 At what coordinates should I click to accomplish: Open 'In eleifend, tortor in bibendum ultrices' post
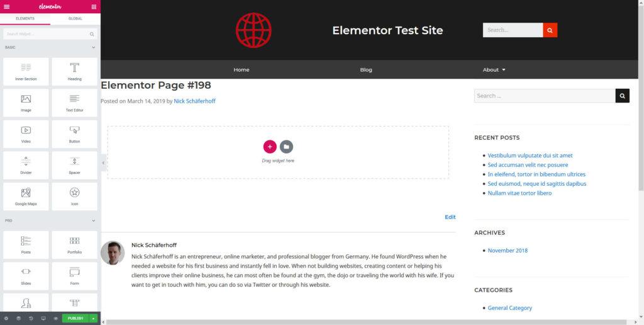click(536, 174)
